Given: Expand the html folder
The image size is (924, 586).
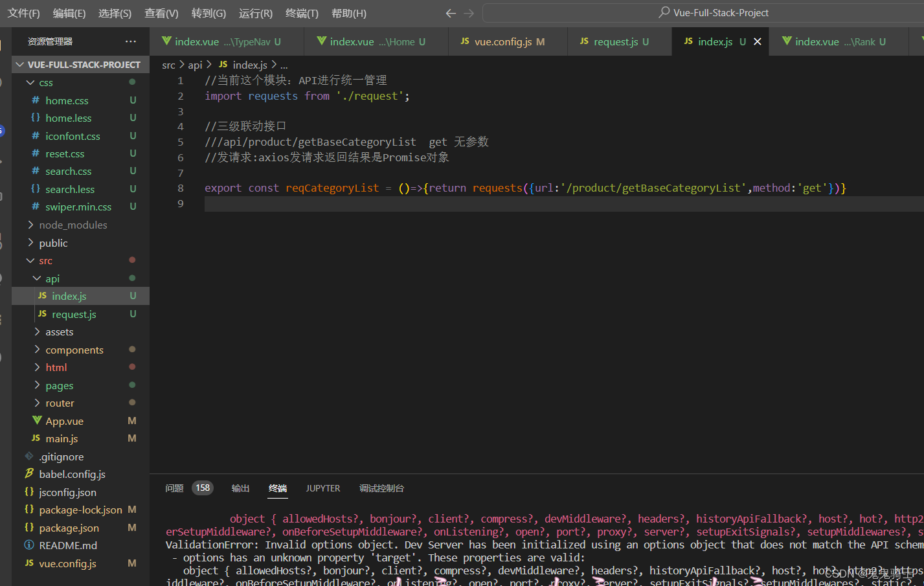Looking at the screenshot, I should (x=37, y=367).
